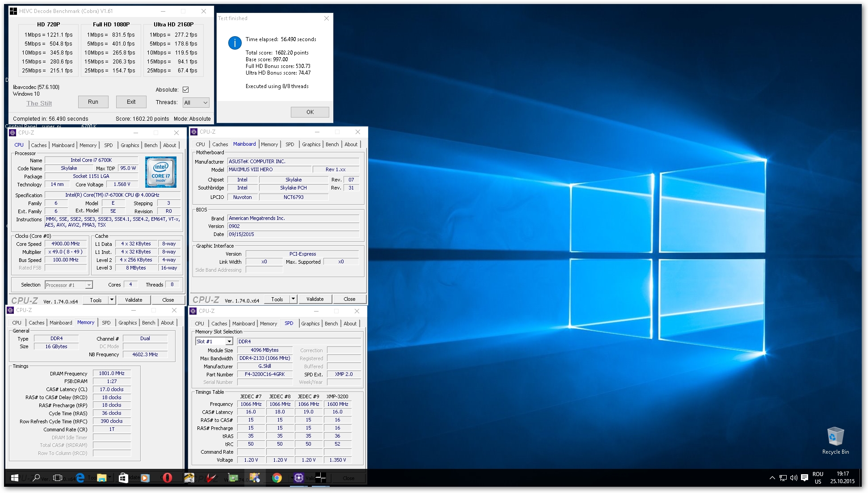Open the Threads dropdown set to All
This screenshot has width=868, height=493.
pyautogui.click(x=196, y=102)
